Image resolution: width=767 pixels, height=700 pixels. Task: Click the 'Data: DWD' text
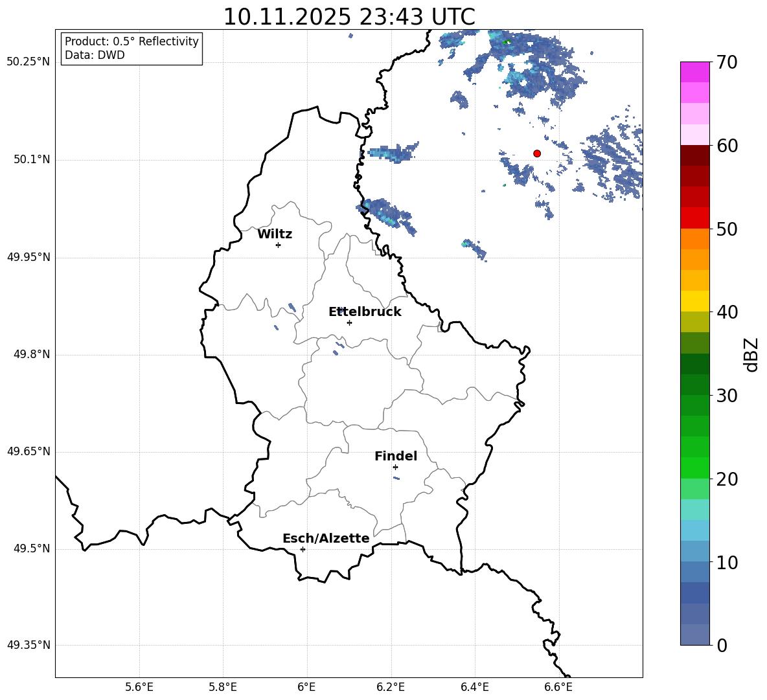coord(95,55)
